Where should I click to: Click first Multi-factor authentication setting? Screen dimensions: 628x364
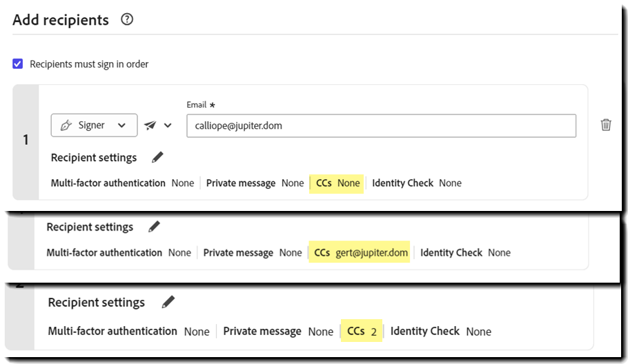point(121,183)
